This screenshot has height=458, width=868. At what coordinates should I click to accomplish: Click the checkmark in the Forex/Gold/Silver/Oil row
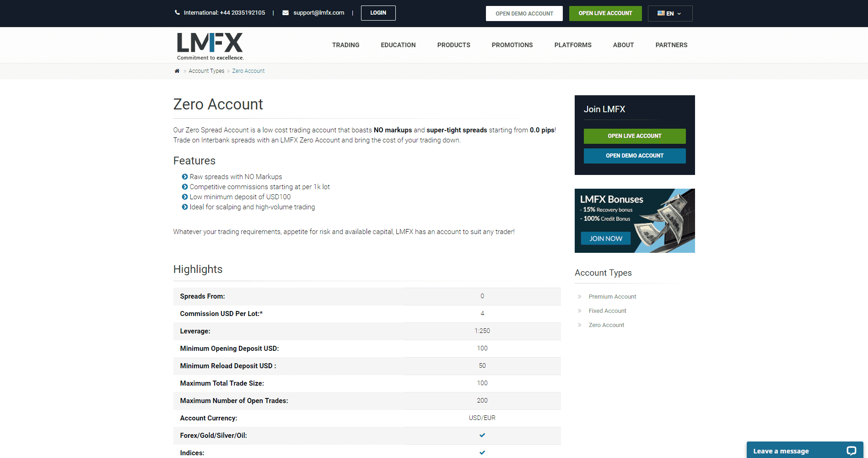[x=482, y=435]
